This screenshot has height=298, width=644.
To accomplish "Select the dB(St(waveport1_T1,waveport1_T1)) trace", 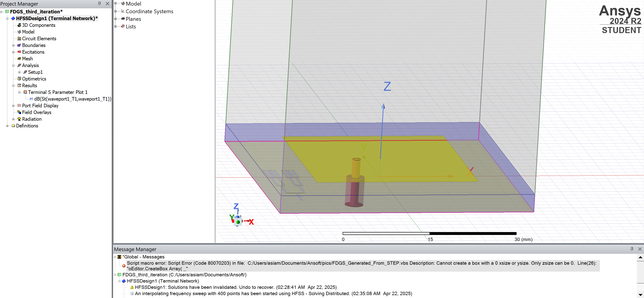I will [x=73, y=99].
